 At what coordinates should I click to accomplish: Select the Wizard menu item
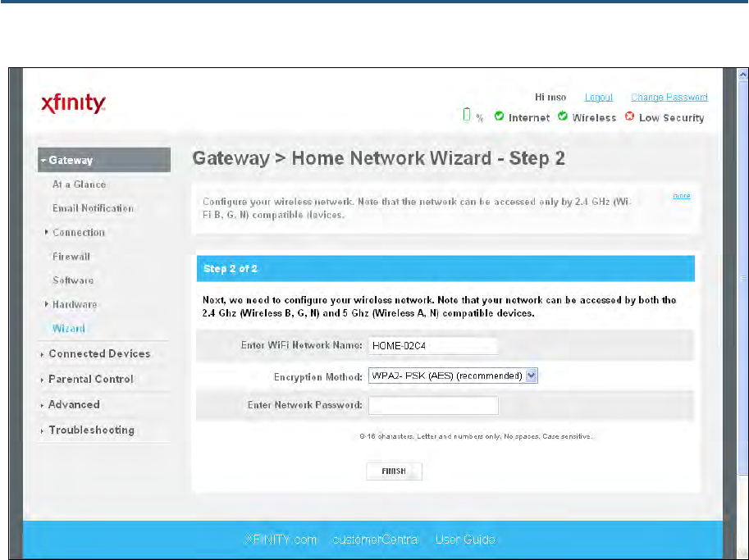(69, 329)
